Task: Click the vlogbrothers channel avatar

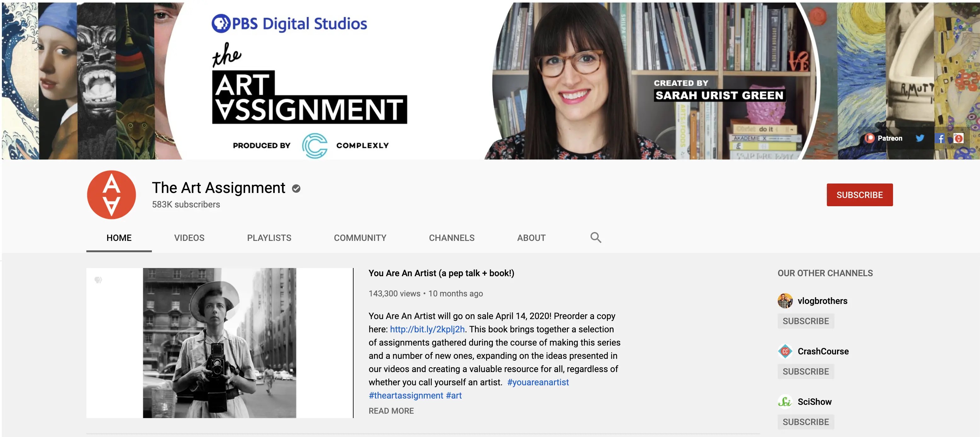Action: tap(785, 301)
